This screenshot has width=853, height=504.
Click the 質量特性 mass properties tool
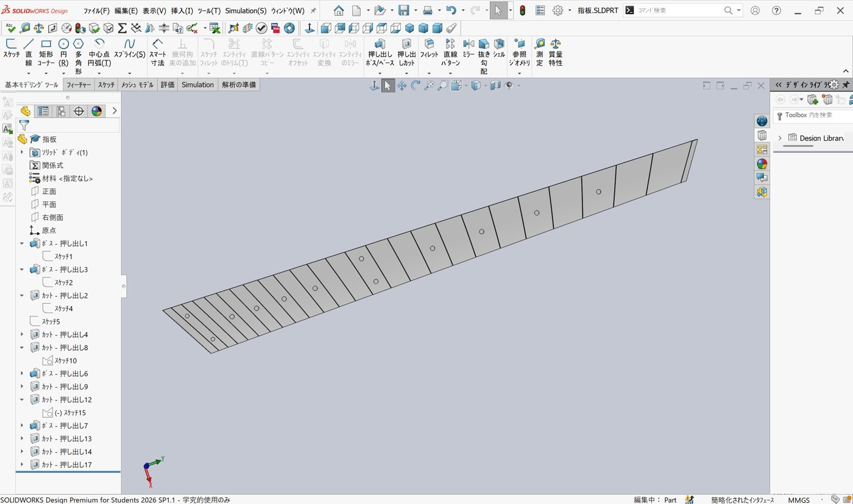556,52
